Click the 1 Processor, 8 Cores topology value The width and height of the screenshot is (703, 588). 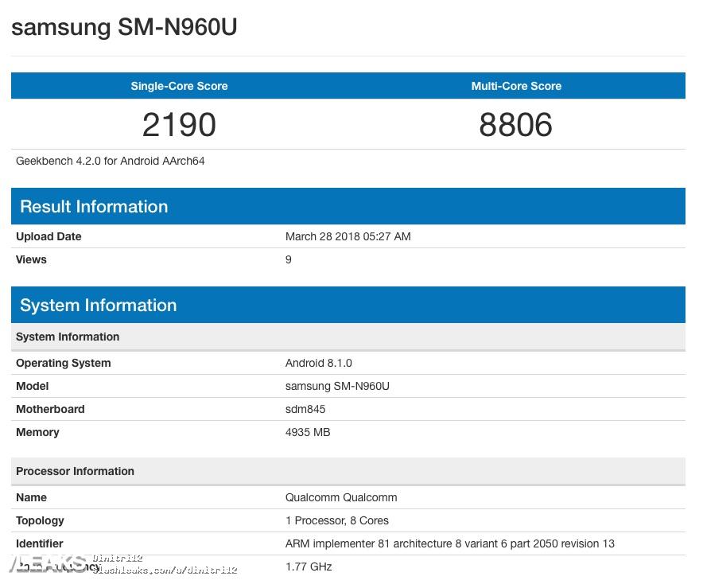click(x=337, y=520)
